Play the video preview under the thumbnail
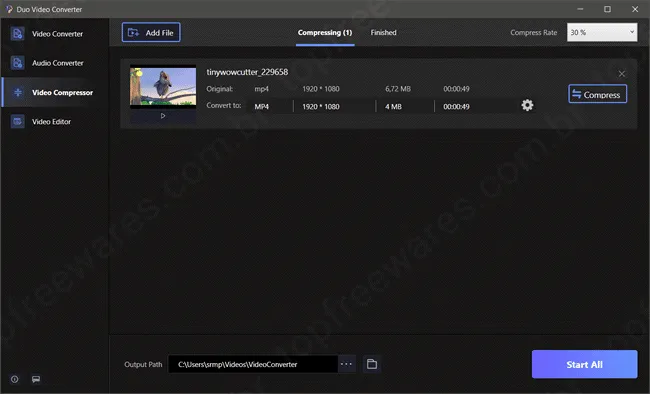The width and height of the screenshot is (650, 394). coord(163,116)
